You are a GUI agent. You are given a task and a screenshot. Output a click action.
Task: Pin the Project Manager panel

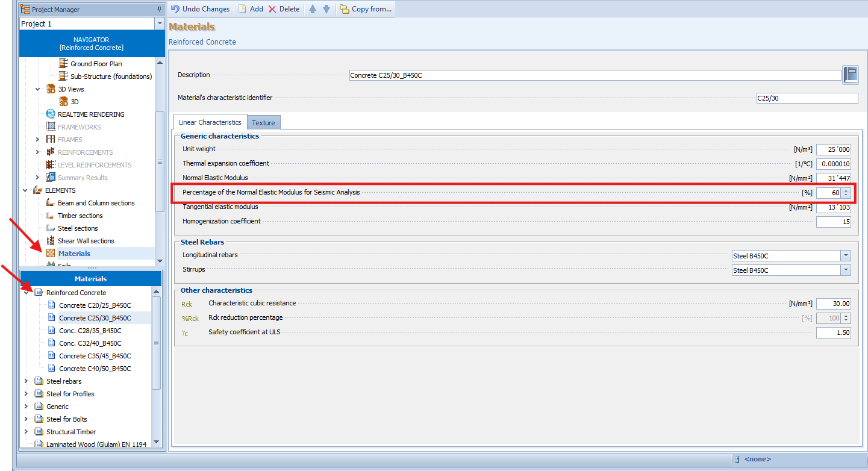pyautogui.click(x=158, y=10)
